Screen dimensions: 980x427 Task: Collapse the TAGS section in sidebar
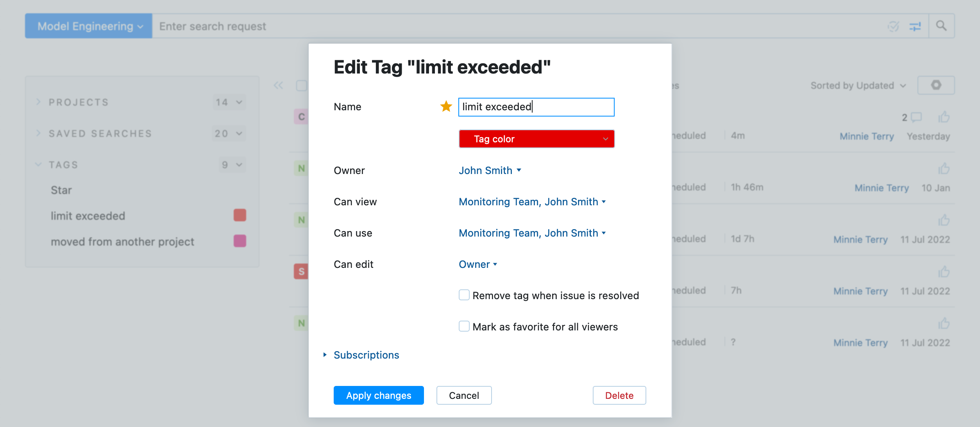click(x=38, y=164)
